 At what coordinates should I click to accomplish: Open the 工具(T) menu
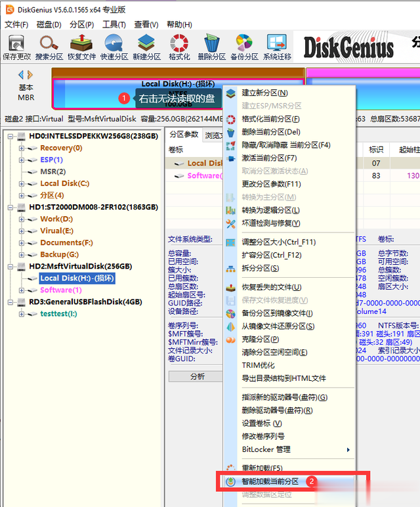point(114,24)
